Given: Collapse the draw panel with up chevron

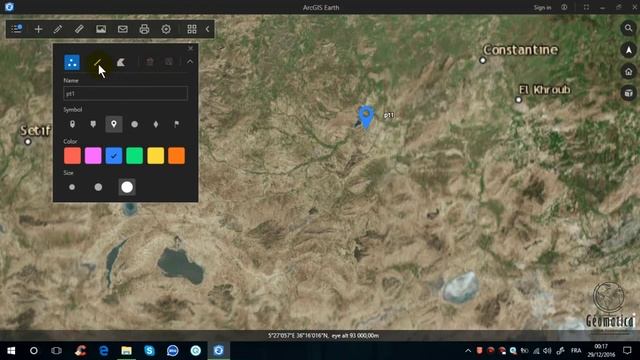Looking at the screenshot, I should pos(190,62).
